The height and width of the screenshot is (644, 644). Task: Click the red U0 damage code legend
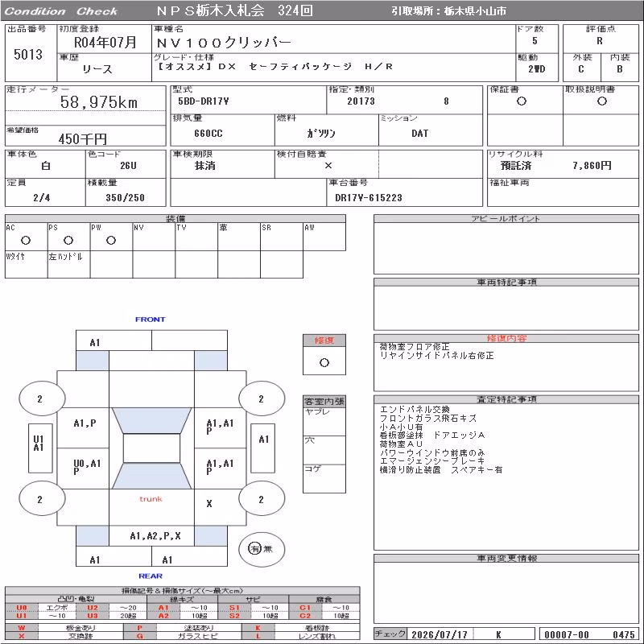[x=22, y=608]
